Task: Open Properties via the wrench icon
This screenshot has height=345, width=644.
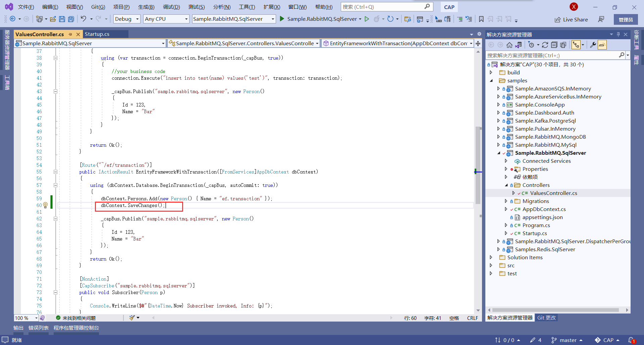Action: coord(593,45)
